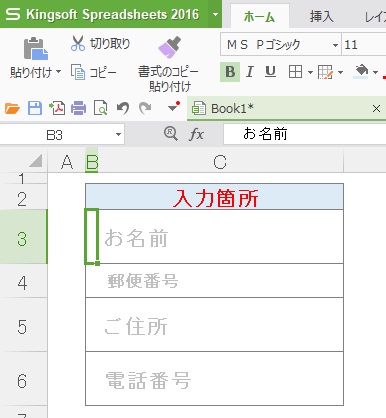Toggle Bold formatting
The image size is (386, 418).
tap(230, 72)
